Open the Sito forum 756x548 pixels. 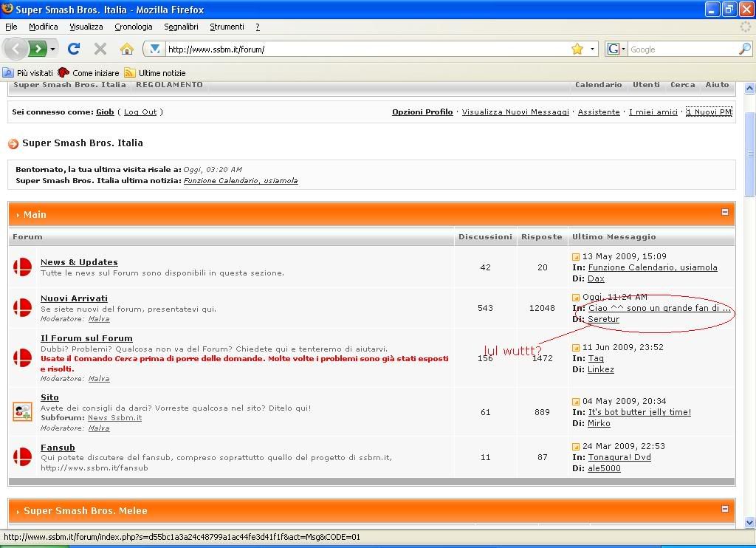pos(49,397)
